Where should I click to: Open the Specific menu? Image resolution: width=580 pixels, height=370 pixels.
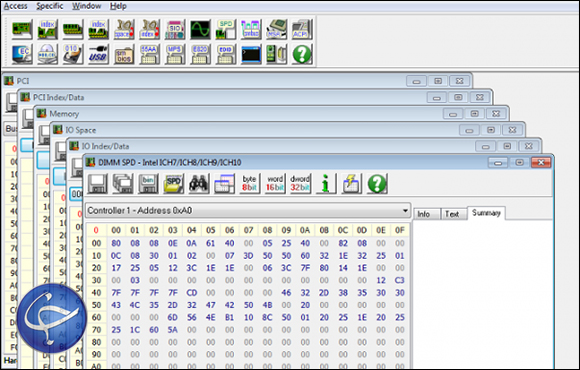point(50,6)
